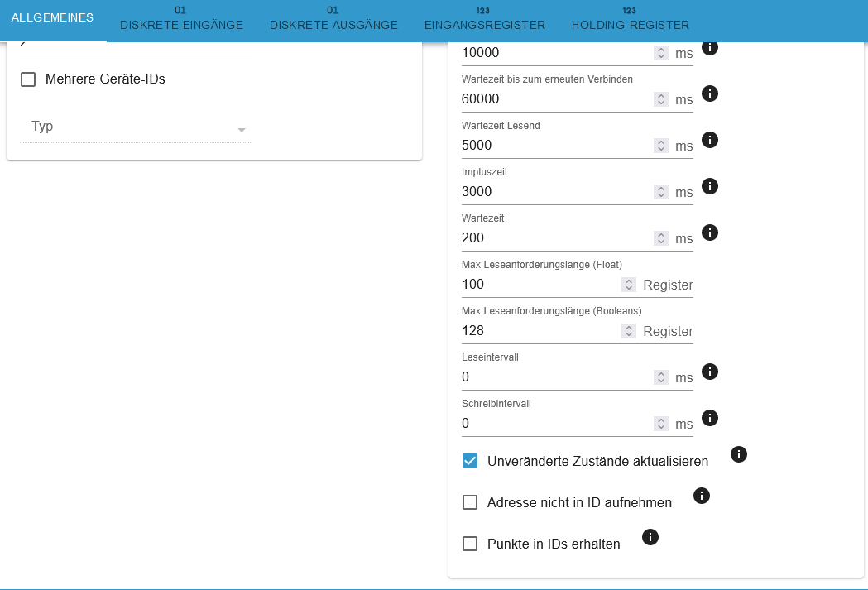This screenshot has width=868, height=590.
Task: Adjust Max Leseanforderungslänge (Float) spinner arrows
Action: coord(628,285)
